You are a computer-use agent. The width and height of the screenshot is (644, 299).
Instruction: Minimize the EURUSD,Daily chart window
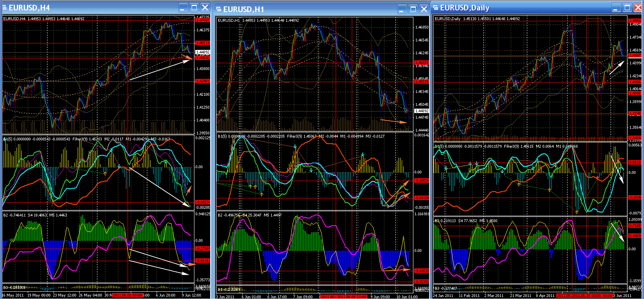617,8
